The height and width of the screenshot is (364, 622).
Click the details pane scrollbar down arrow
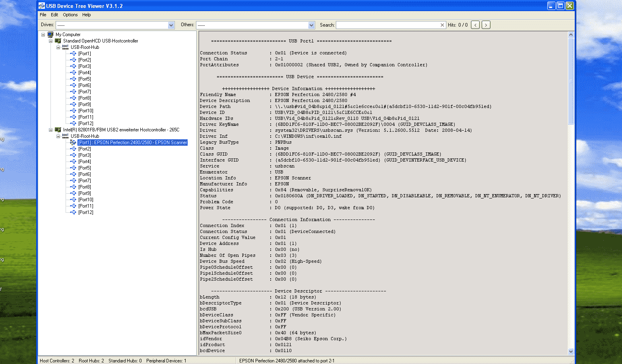[571, 351]
